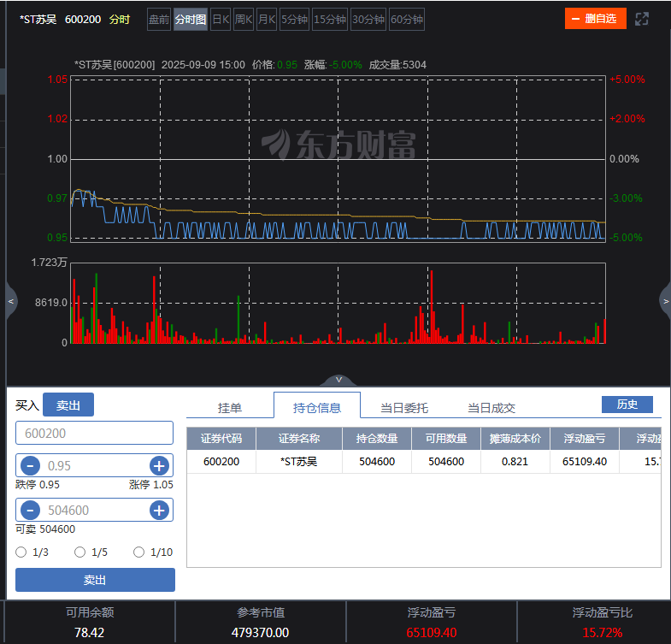
Task: Show the 60分钟 chart
Action: tap(407, 20)
